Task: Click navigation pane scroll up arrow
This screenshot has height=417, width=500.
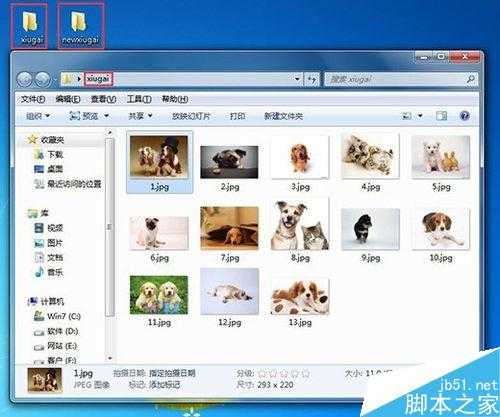Action: point(110,133)
